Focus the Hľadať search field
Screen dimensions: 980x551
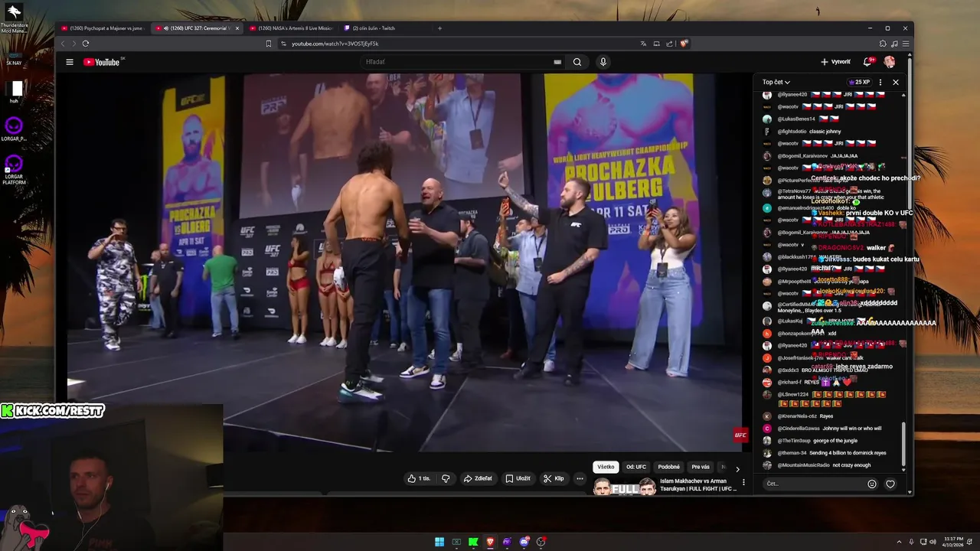[x=459, y=62]
